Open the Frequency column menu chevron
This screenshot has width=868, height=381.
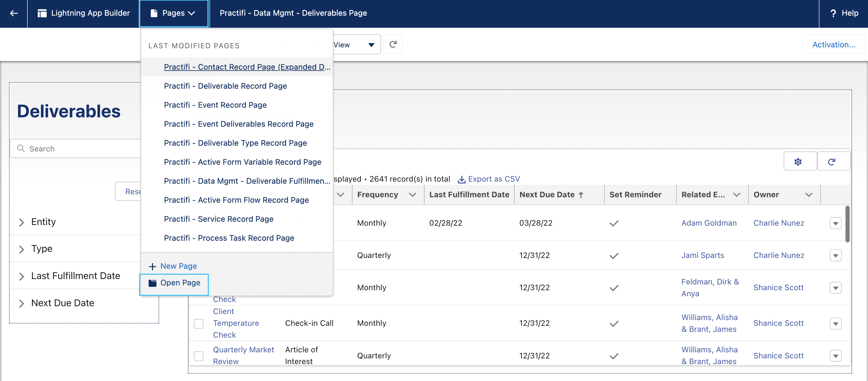[412, 195]
